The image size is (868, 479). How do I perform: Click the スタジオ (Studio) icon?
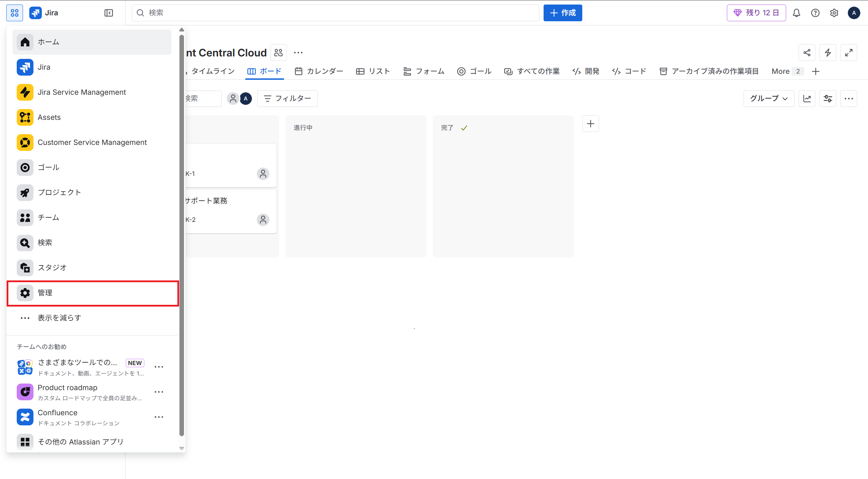point(25,268)
